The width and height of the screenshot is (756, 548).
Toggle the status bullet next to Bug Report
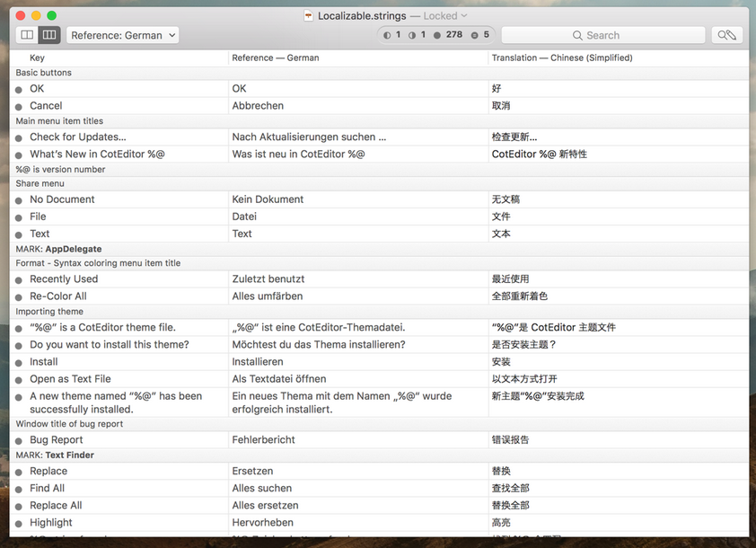coord(17,439)
